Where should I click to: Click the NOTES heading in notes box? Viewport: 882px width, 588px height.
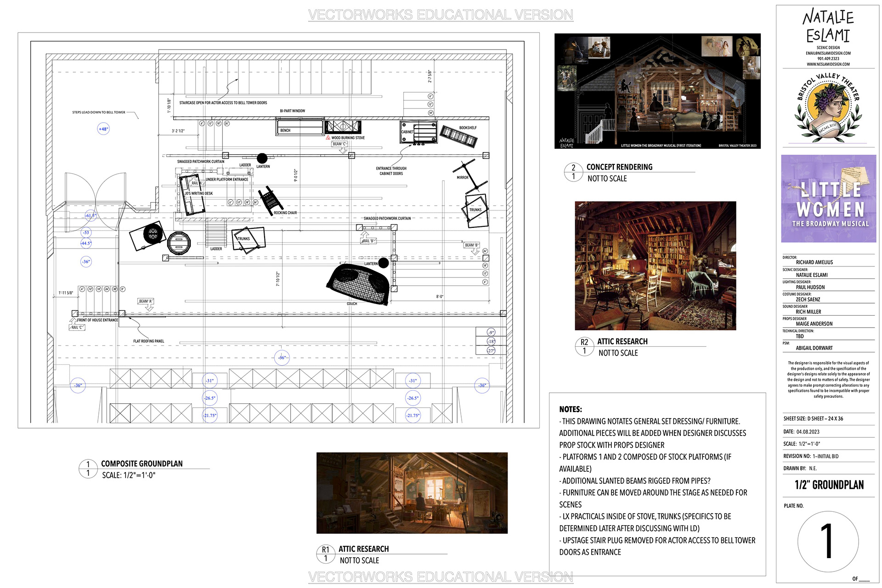(x=571, y=409)
